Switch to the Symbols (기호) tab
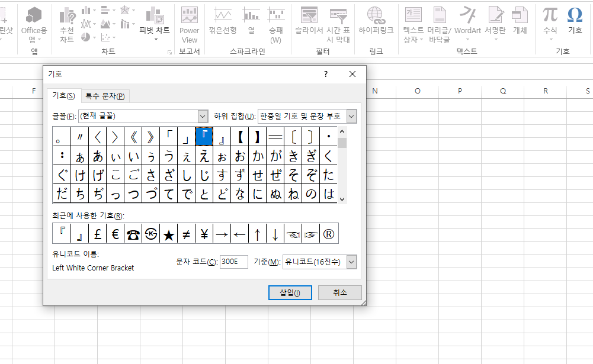This screenshot has height=364, width=593. click(63, 96)
